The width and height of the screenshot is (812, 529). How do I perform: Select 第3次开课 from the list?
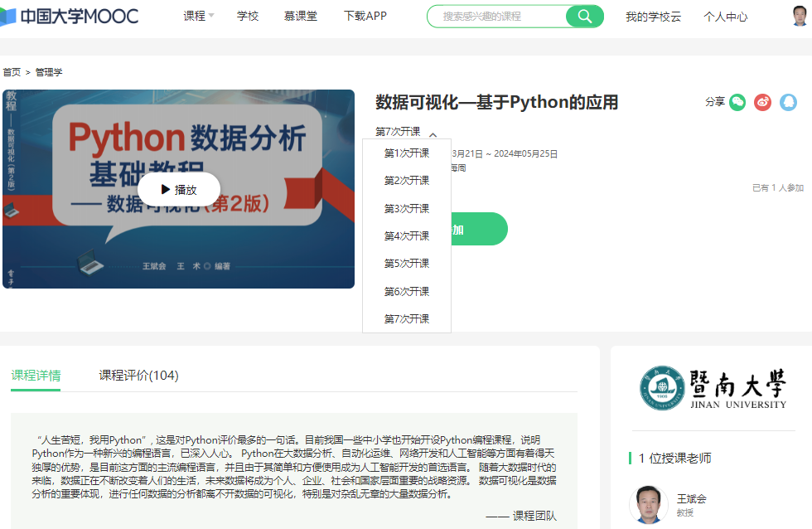click(x=407, y=208)
